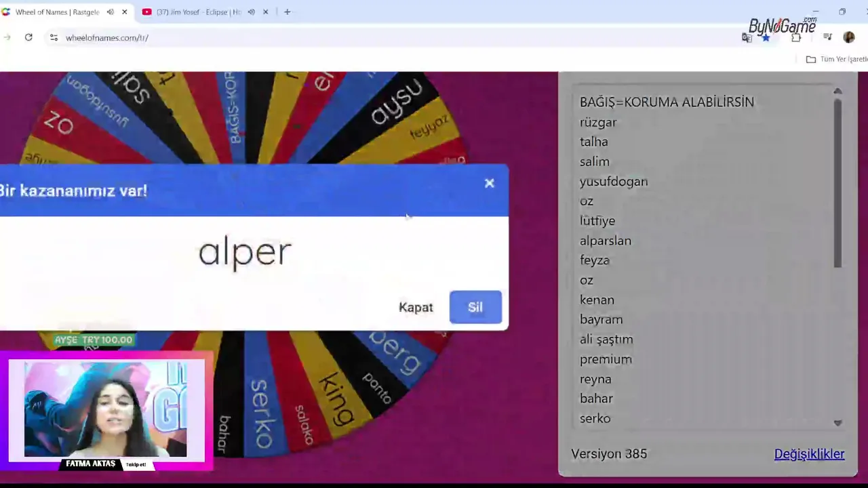This screenshot has height=488, width=868.
Task: Open the Değişiklikler link
Action: (x=809, y=454)
